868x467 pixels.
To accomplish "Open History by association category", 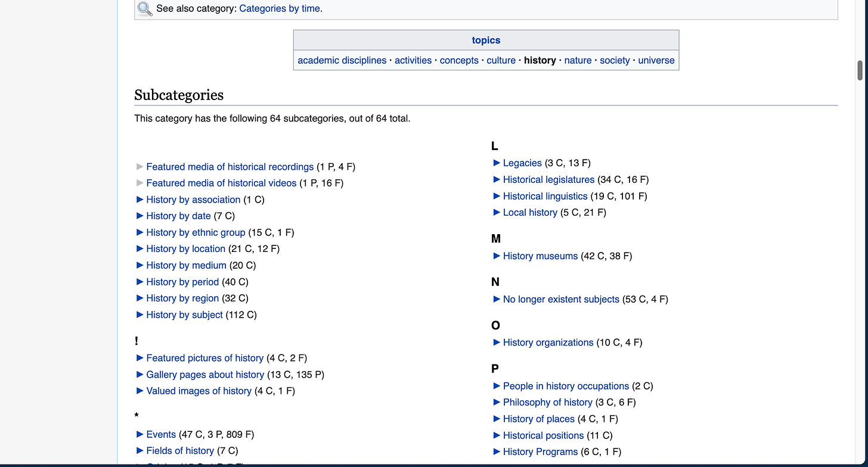I will click(193, 200).
